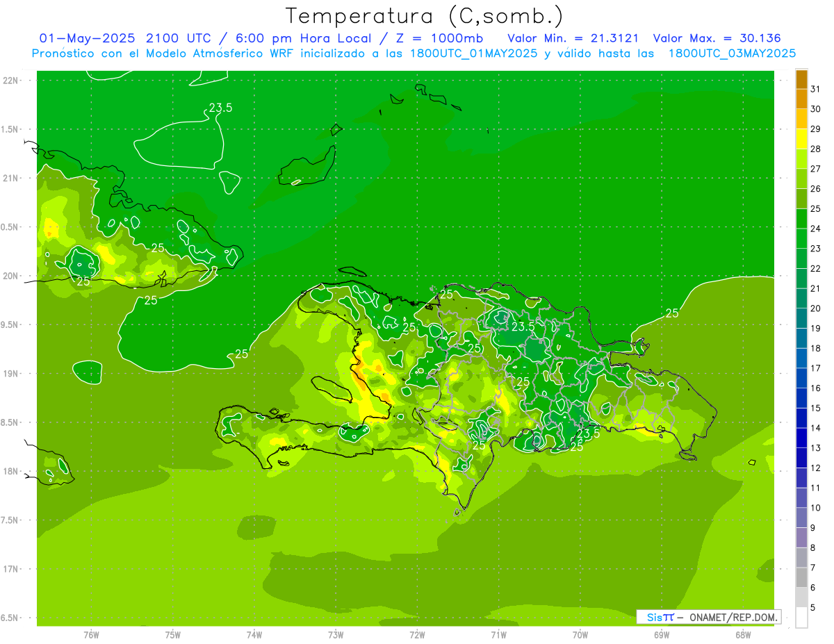Click the "1800UTC_03MAY2025" valid-until time
This screenshot has width=834, height=644.
(732, 53)
